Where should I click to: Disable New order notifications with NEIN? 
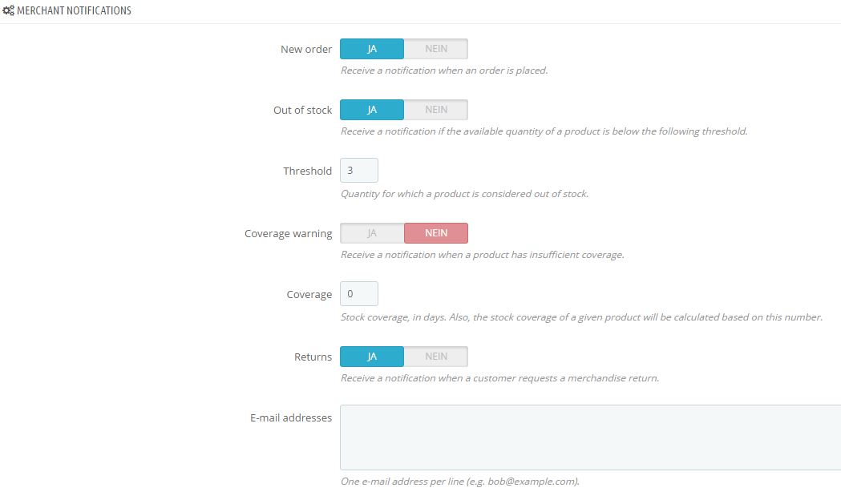pos(436,49)
